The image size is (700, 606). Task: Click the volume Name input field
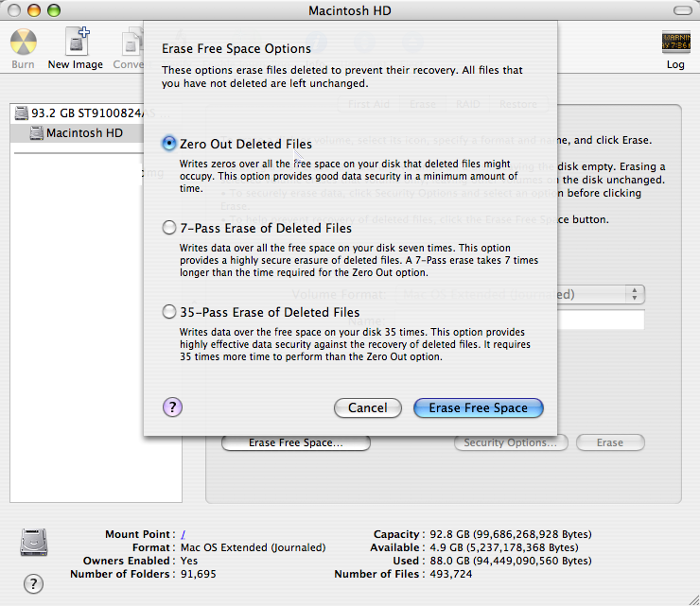[520, 320]
